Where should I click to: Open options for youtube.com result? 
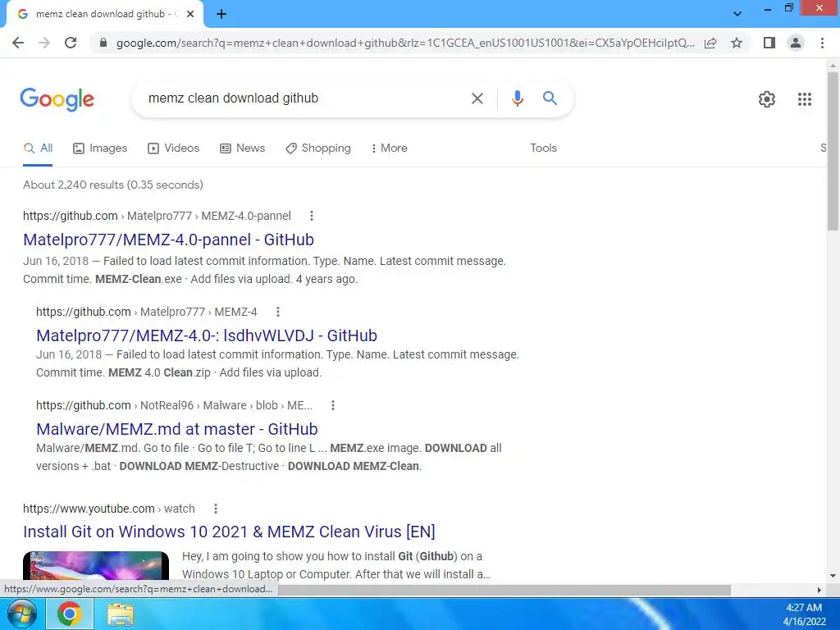[x=216, y=509]
